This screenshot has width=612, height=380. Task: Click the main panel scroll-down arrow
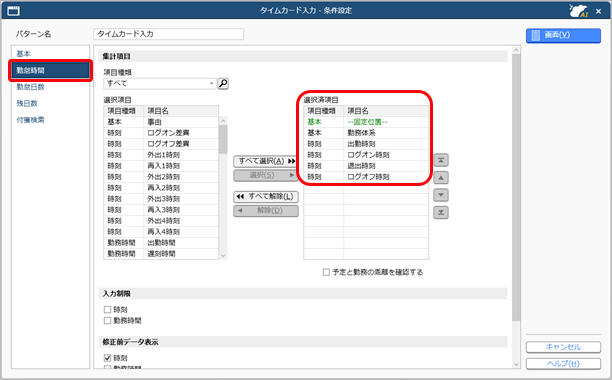click(x=516, y=364)
